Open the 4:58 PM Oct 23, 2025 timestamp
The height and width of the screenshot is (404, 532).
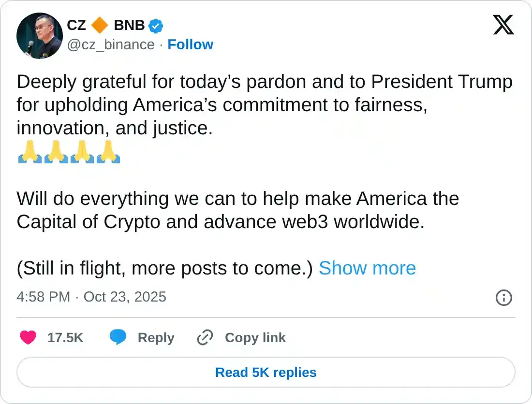click(x=91, y=297)
